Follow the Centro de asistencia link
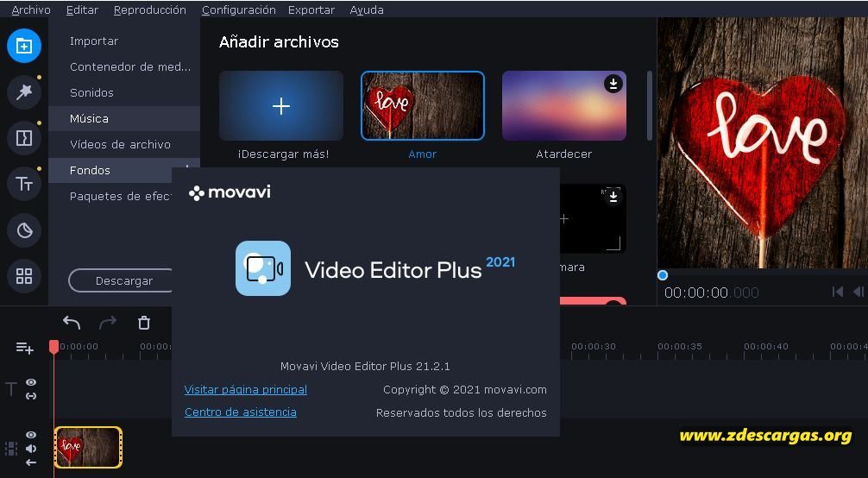Screen dimensions: 868x478 (x=240, y=412)
